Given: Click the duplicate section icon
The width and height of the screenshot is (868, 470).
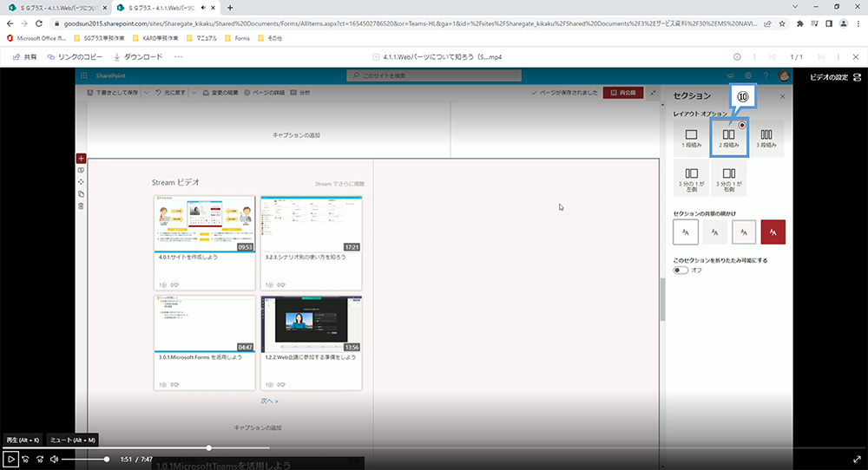Looking at the screenshot, I should [81, 194].
